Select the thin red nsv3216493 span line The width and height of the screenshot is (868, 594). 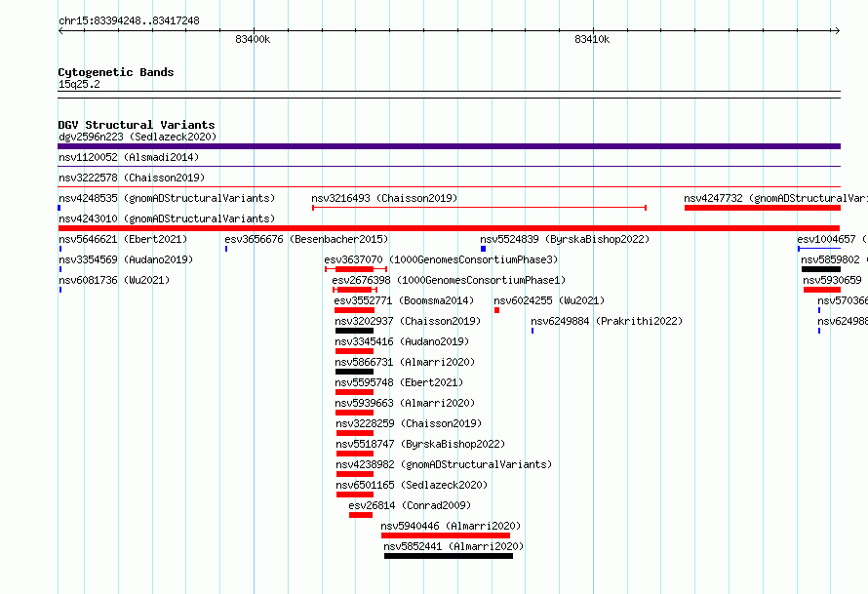(x=480, y=208)
